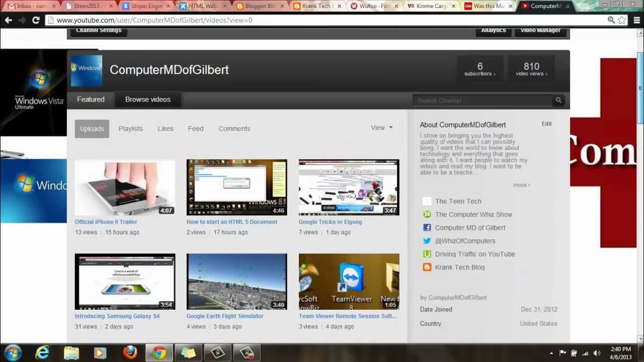
Task: Open Introducing Samsung Galaxy S4 link
Action: [117, 316]
